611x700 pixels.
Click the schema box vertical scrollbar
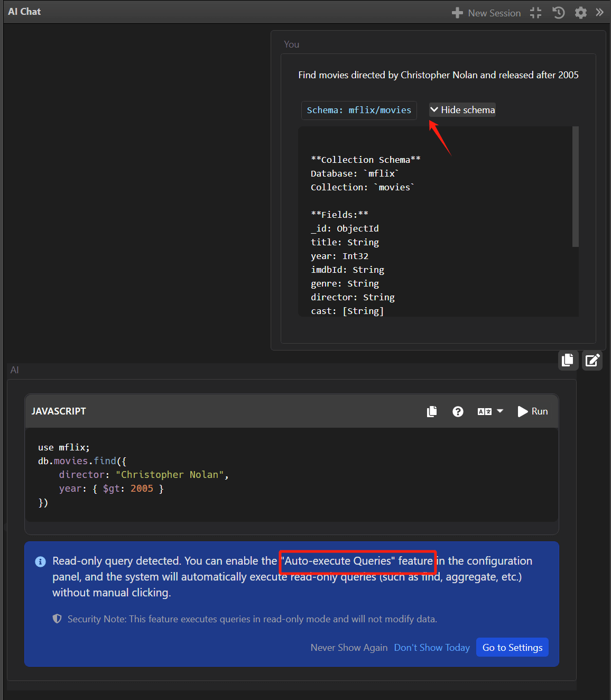(576, 186)
